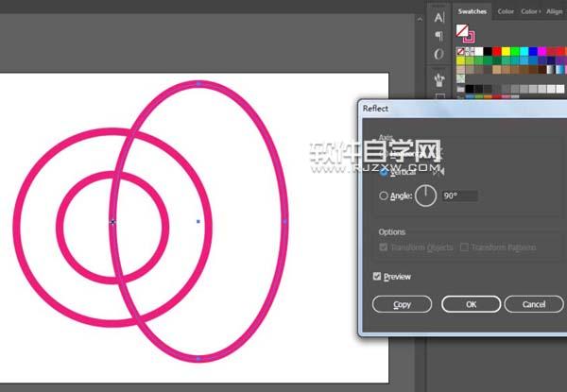
Task: Pick the dark brown swatch
Action: click(x=542, y=70)
